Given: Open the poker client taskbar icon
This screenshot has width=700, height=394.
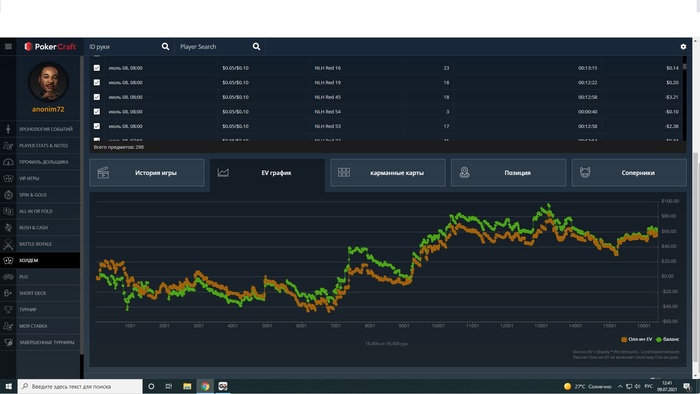Looking at the screenshot, I should click(x=223, y=386).
